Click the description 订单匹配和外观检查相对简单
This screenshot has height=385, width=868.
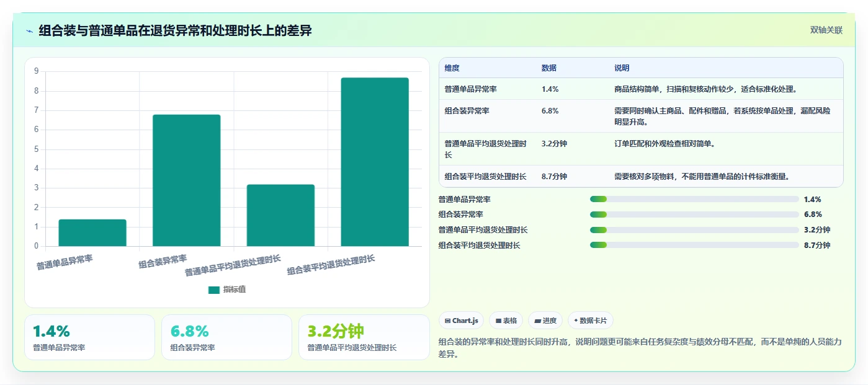pyautogui.click(x=664, y=144)
